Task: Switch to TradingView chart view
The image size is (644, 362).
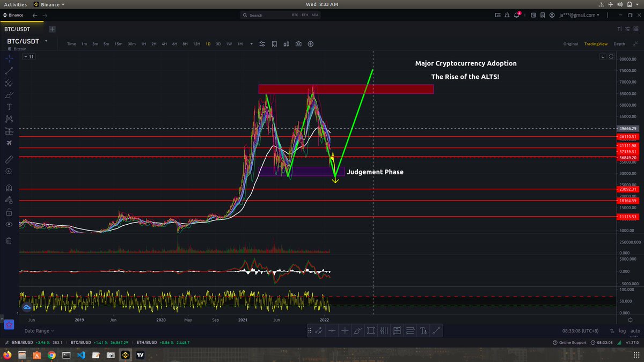Action: tap(596, 44)
